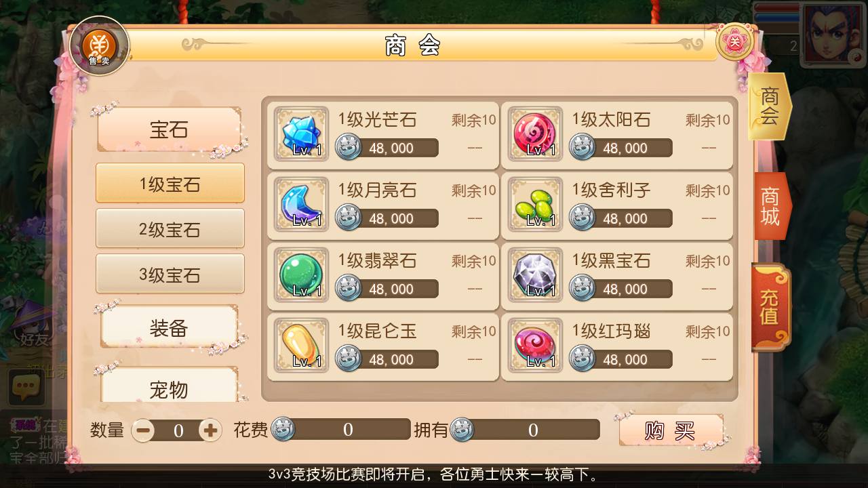Increase quantity with the plus button
The image size is (868, 488).
pyautogui.click(x=210, y=430)
